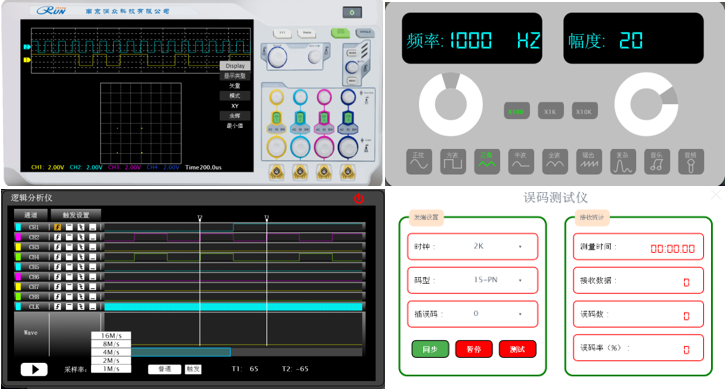Choose the half-wave (半波) waveform icon
The image size is (725, 390).
tap(521, 161)
